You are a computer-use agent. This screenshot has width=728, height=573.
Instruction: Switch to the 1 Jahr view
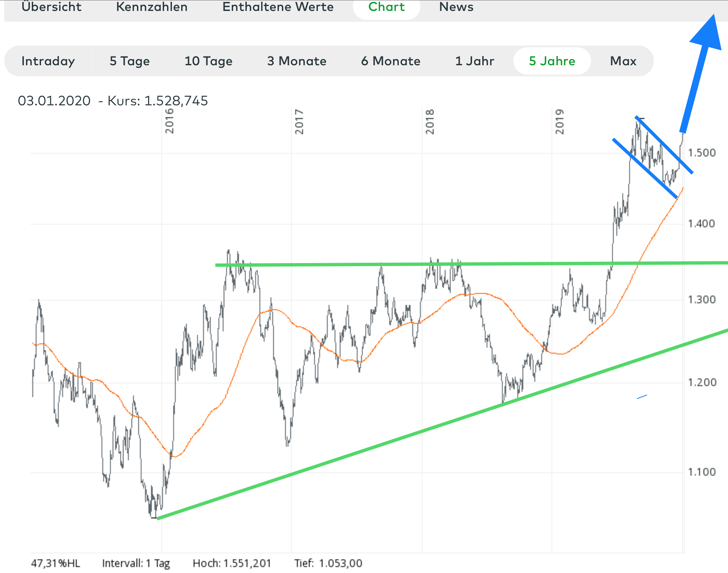click(474, 61)
